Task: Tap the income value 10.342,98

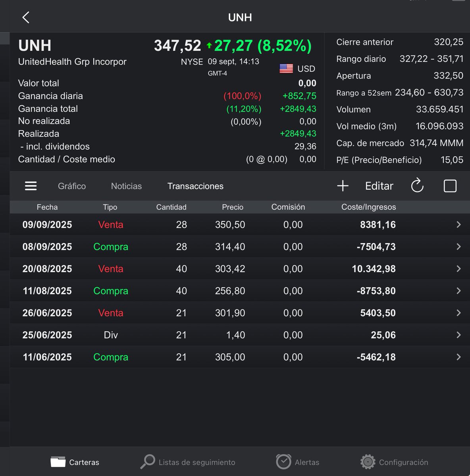Action: (374, 269)
